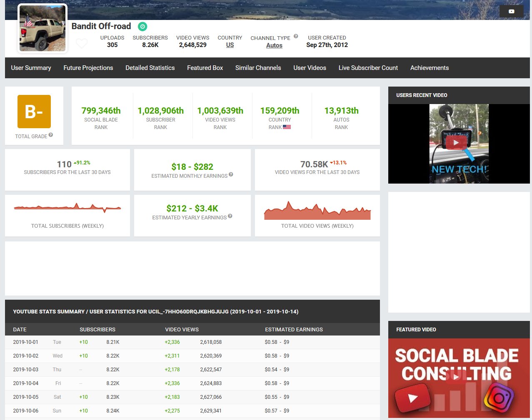Click the heart favorite icon

(x=82, y=43)
